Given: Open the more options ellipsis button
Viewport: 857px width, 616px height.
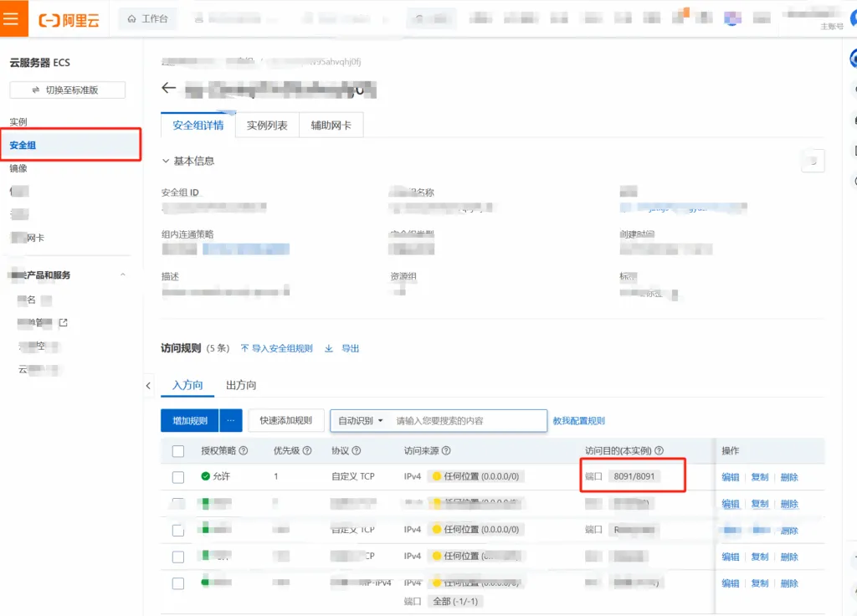Looking at the screenshot, I should click(231, 420).
